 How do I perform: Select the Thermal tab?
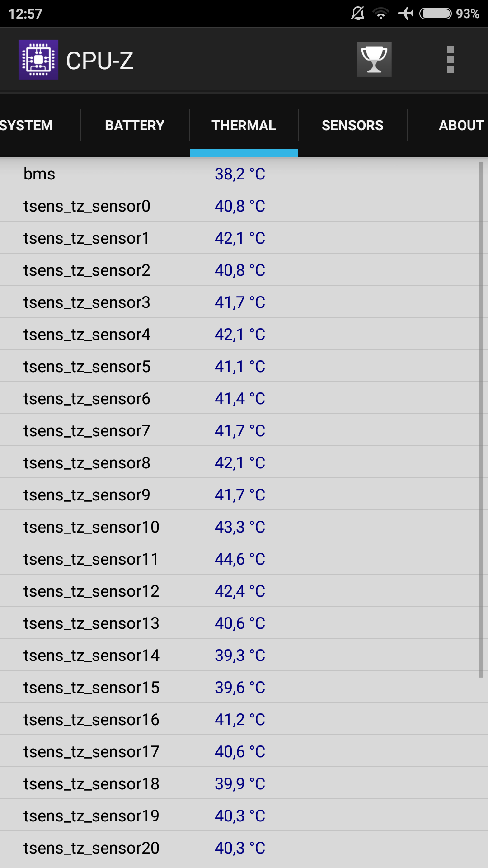(244, 125)
